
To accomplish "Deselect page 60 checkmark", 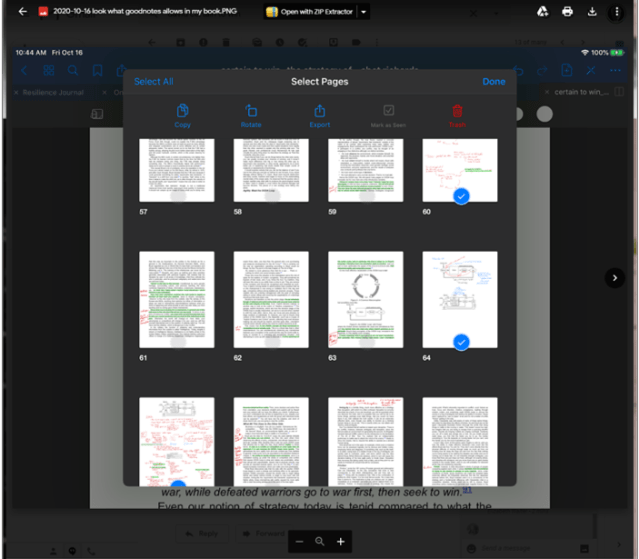I will point(460,196).
